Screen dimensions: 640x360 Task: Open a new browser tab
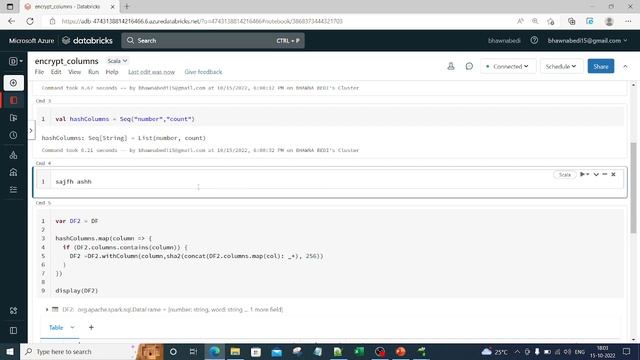(127, 7)
